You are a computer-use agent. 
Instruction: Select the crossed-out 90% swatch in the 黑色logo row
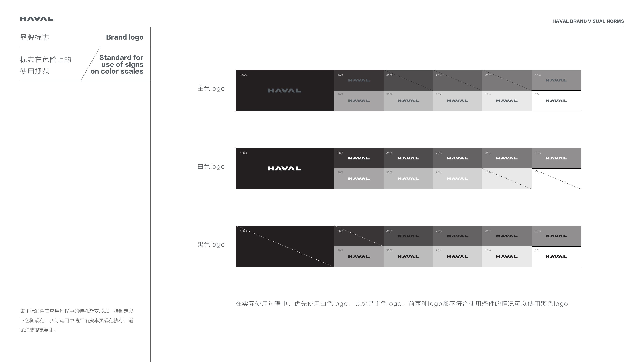tap(359, 236)
